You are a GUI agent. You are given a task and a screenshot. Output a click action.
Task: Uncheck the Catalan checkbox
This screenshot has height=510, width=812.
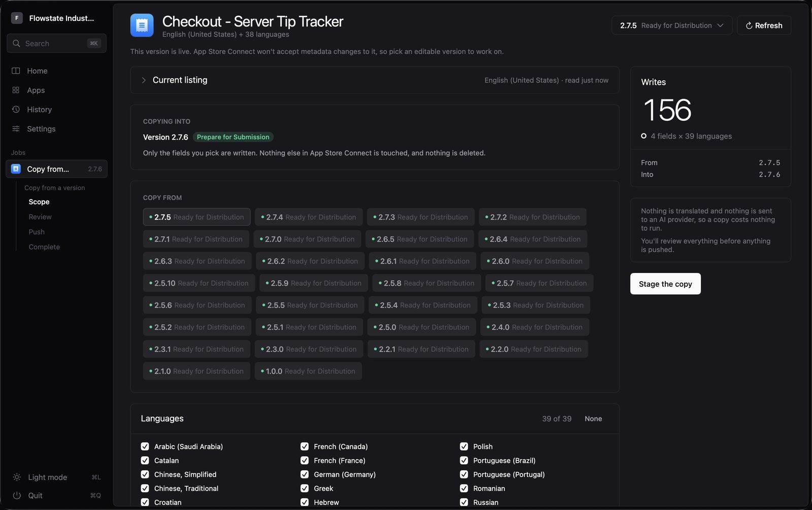click(x=145, y=460)
